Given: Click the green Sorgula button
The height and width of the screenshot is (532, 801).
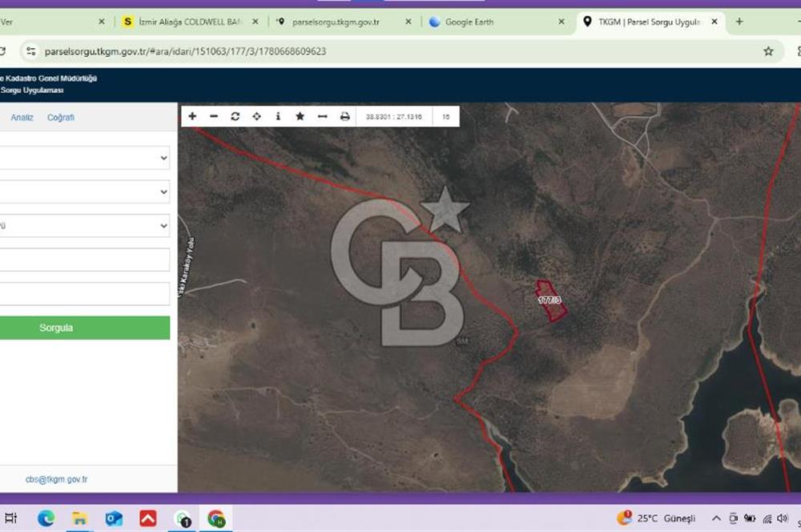Looking at the screenshot, I should click(x=84, y=328).
